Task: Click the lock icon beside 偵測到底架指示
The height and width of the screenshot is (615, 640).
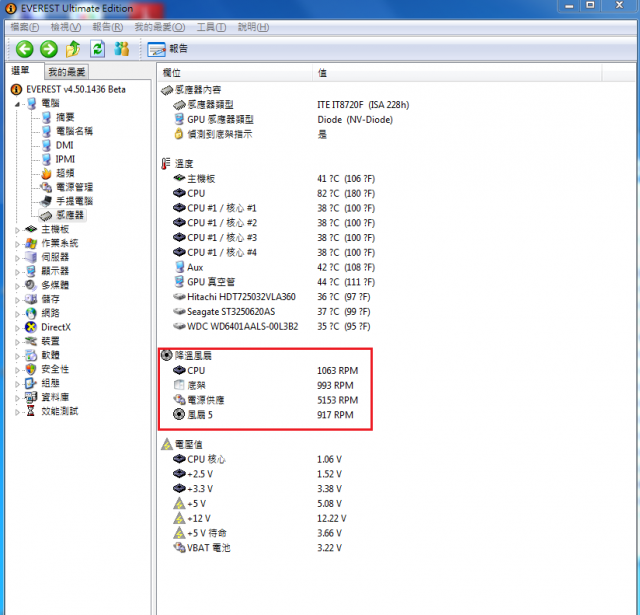Action: coord(179,134)
